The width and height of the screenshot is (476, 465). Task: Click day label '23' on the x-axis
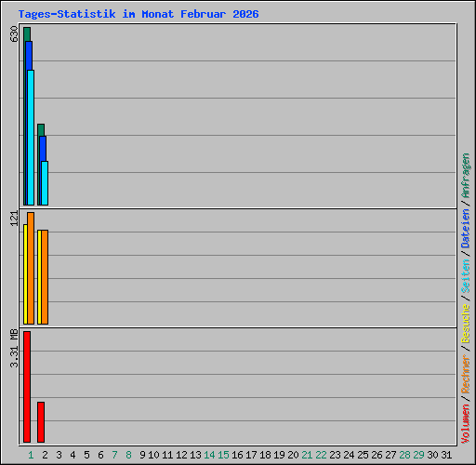[335, 455]
